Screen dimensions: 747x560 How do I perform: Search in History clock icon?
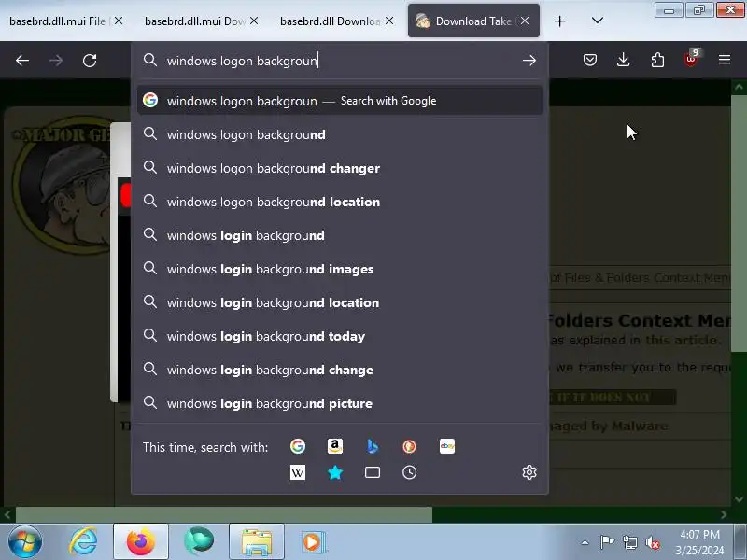[x=409, y=472]
